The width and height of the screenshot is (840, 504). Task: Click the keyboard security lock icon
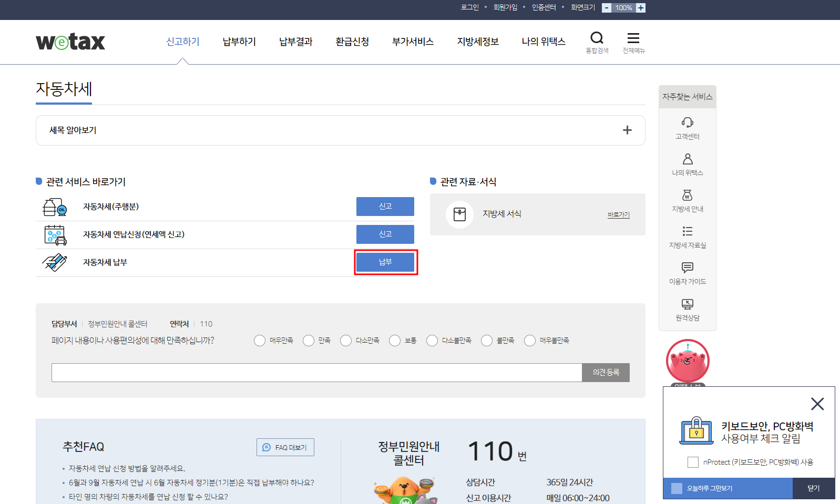coord(696,431)
